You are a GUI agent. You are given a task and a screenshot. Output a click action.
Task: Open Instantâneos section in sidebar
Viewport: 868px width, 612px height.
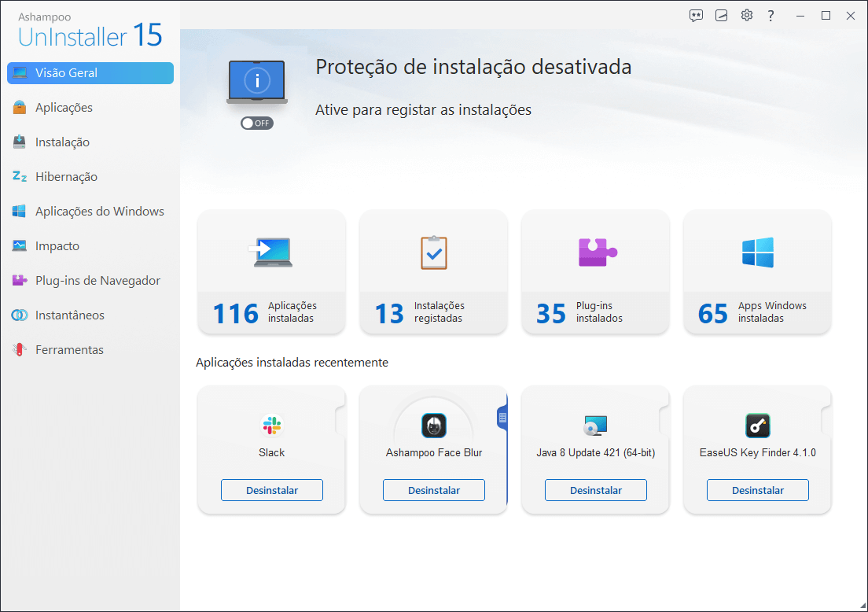90,315
